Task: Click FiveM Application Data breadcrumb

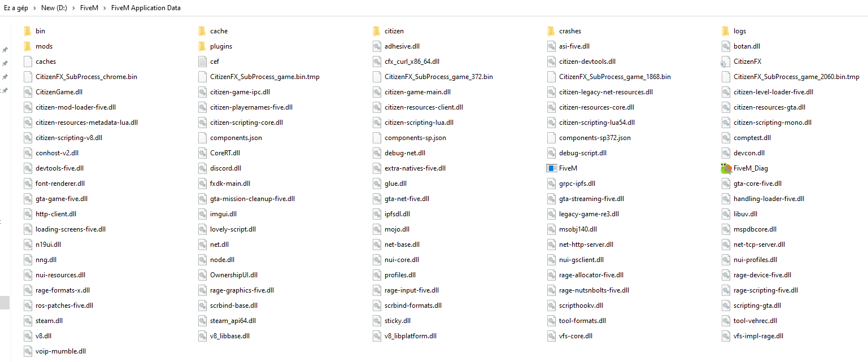Action: coord(146,8)
